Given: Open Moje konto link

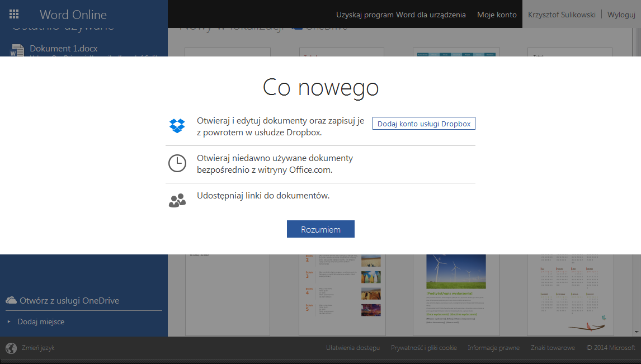Looking at the screenshot, I should (497, 15).
